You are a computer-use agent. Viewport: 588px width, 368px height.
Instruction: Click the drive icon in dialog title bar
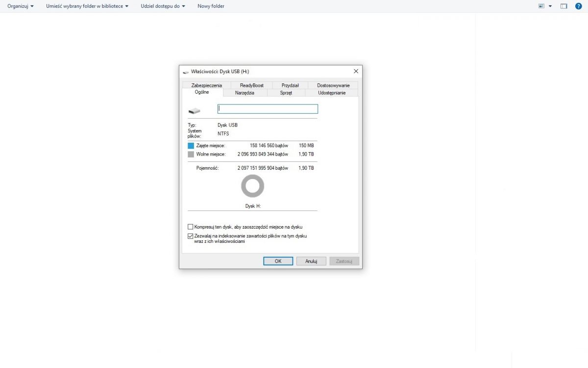(x=185, y=72)
